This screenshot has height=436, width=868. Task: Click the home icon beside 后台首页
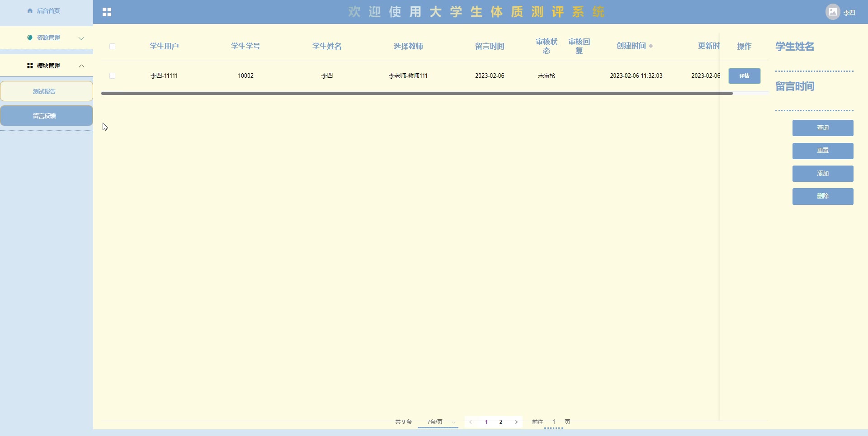pyautogui.click(x=30, y=11)
